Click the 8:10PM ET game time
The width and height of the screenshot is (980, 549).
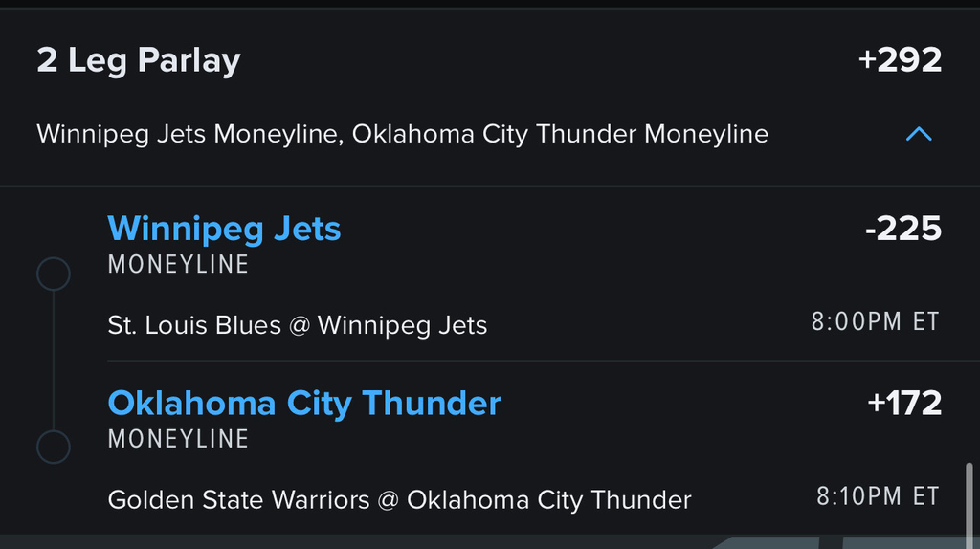point(878,497)
